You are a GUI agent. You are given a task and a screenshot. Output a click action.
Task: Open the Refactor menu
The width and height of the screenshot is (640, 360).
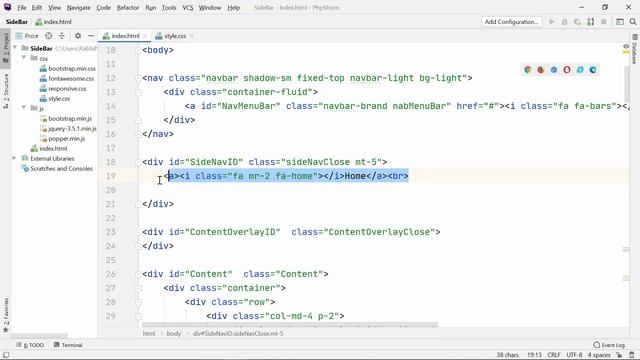pyautogui.click(x=128, y=7)
